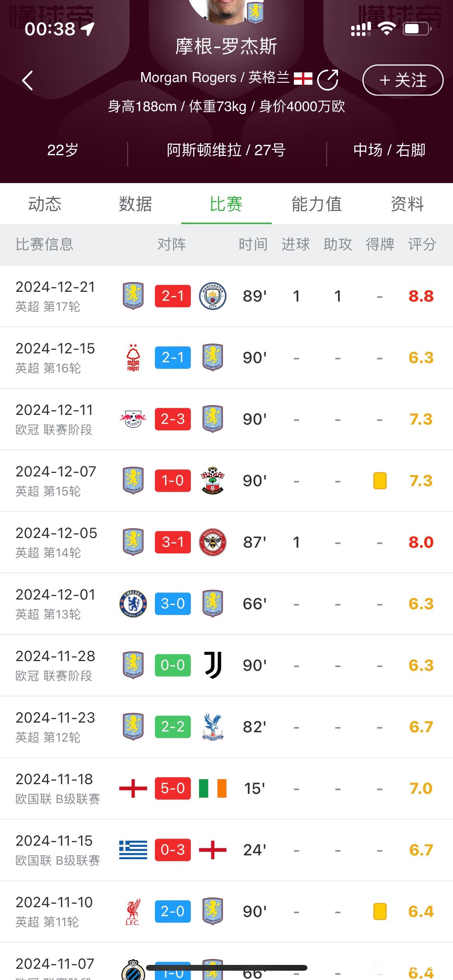The image size is (453, 980).
Task: Open the 5-0 England versus Ireland score
Action: 173,788
